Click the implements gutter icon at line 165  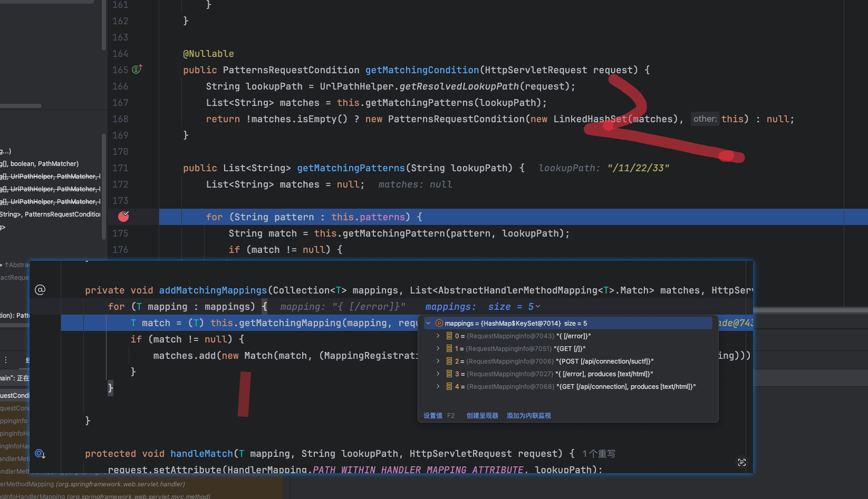pyautogui.click(x=137, y=70)
